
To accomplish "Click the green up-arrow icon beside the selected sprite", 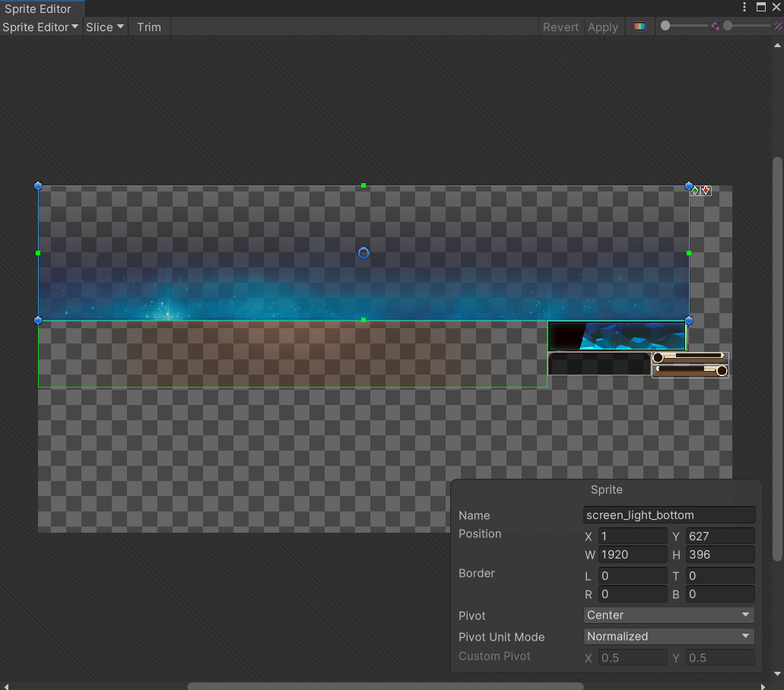I will (x=695, y=191).
